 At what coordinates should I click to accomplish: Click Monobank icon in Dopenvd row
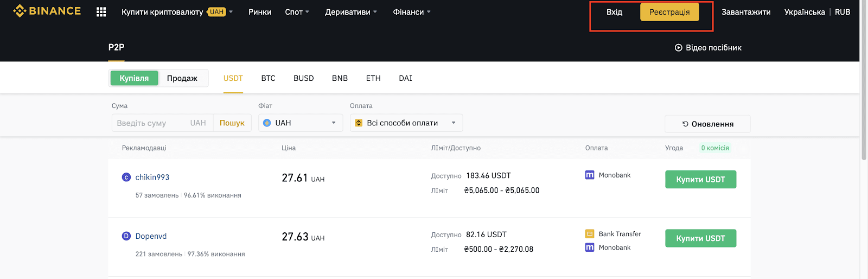[x=590, y=248]
